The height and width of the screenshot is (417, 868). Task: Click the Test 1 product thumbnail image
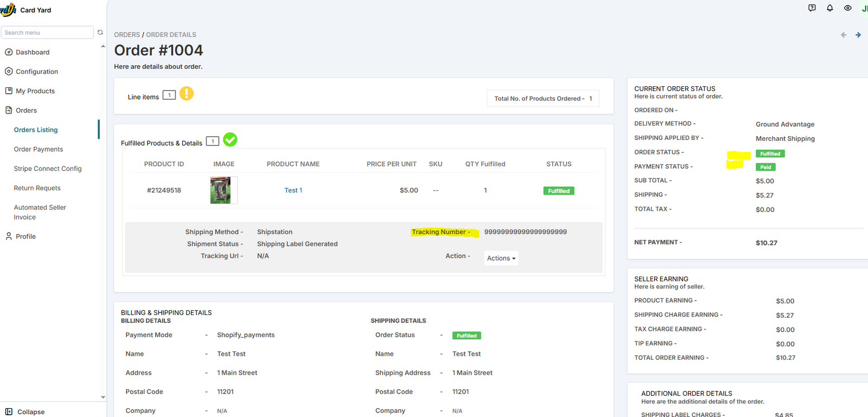[x=220, y=190]
